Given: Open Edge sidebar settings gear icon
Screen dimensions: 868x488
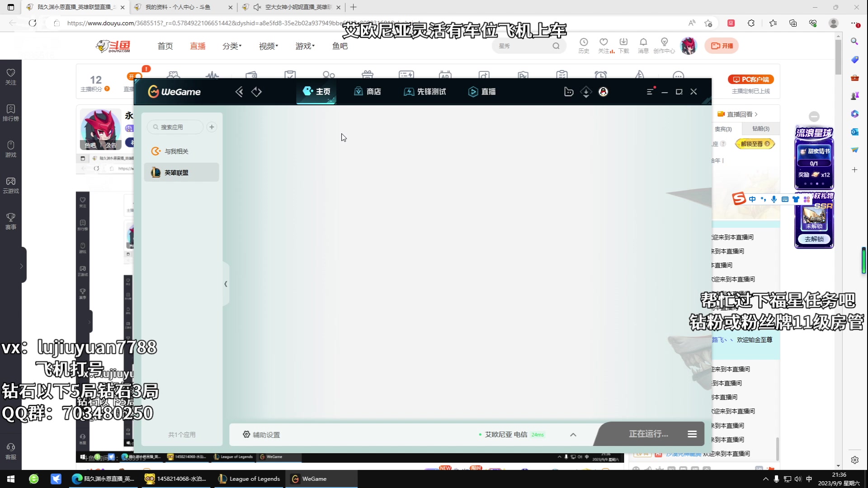Looking at the screenshot, I should tap(854, 460).
